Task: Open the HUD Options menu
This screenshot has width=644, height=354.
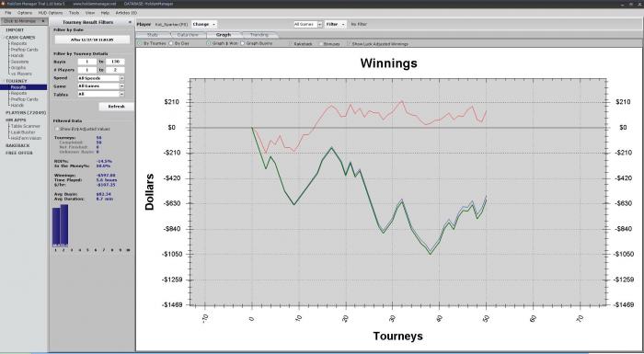Action: (x=50, y=13)
